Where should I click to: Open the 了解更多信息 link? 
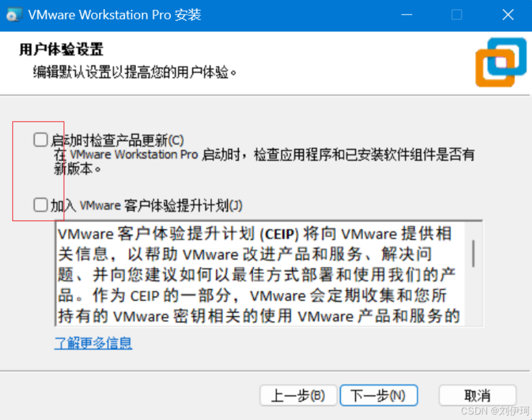[94, 343]
